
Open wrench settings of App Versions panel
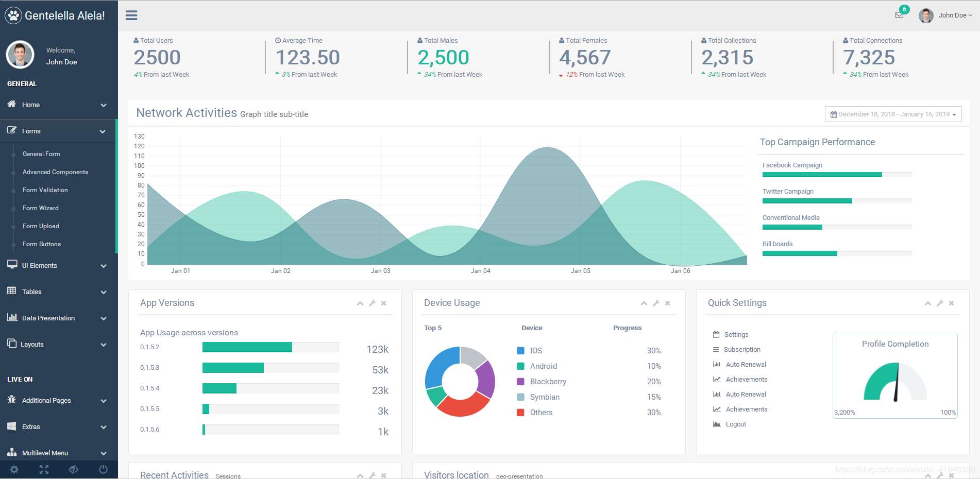[372, 303]
